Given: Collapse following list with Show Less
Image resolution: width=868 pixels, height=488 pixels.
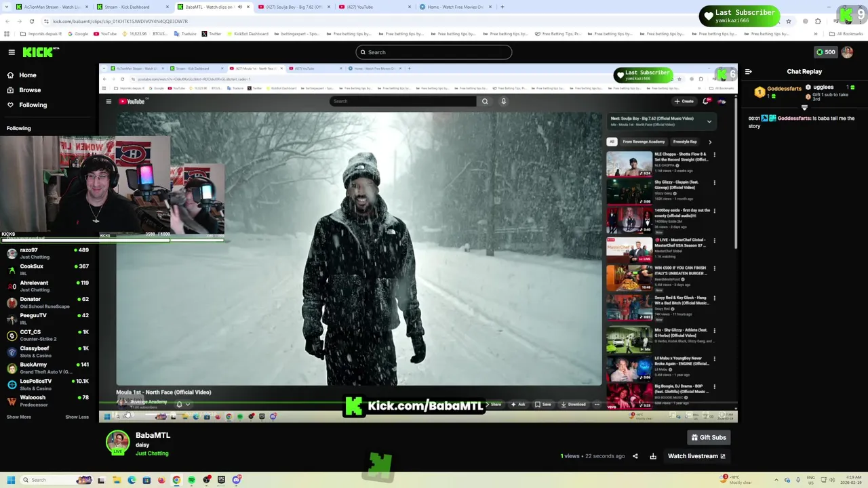Looking at the screenshot, I should [x=77, y=417].
